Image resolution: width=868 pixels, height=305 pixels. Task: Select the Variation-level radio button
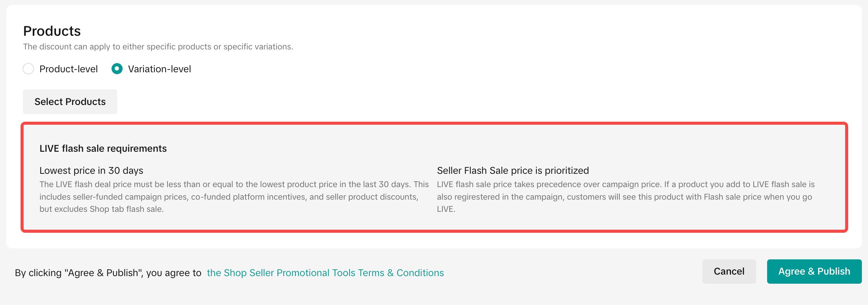[117, 69]
